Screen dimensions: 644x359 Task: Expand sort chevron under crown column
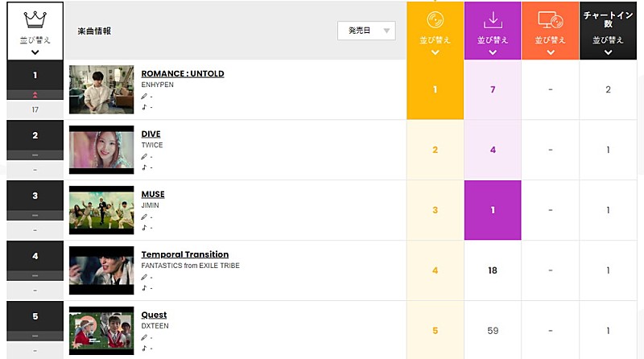tap(35, 52)
